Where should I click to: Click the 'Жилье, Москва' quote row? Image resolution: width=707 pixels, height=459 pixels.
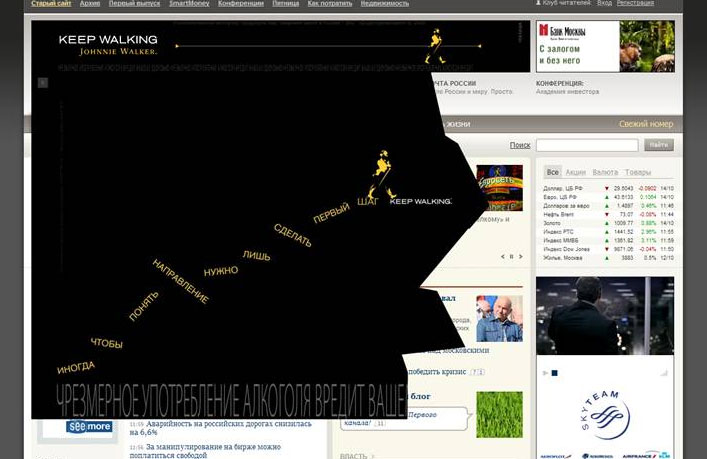(x=608, y=258)
